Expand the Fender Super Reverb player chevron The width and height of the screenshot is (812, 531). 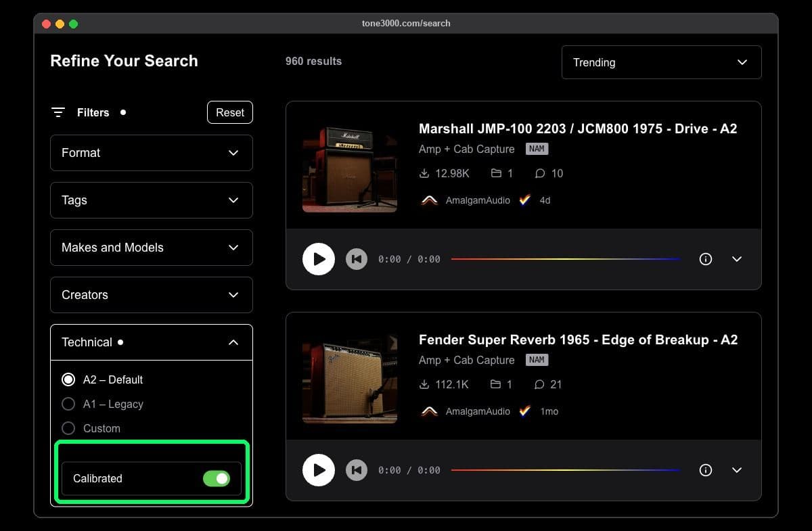[x=737, y=470]
